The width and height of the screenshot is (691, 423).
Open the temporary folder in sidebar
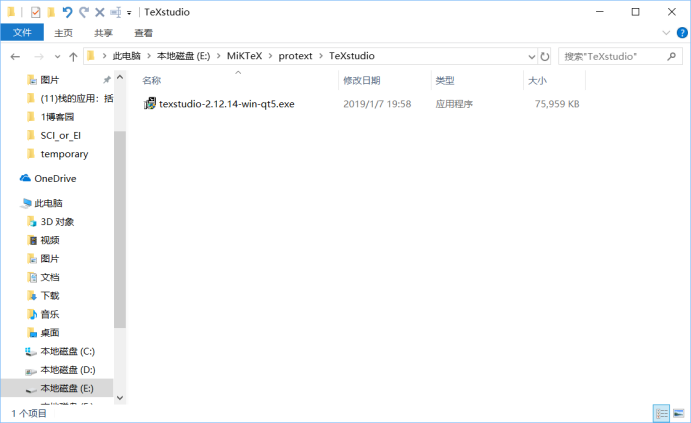coord(64,154)
